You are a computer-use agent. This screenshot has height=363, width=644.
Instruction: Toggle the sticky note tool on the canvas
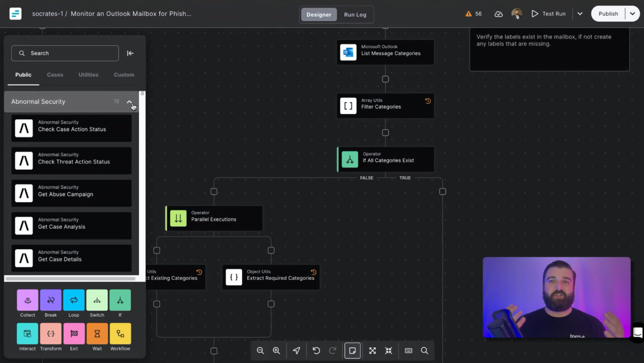click(x=352, y=350)
